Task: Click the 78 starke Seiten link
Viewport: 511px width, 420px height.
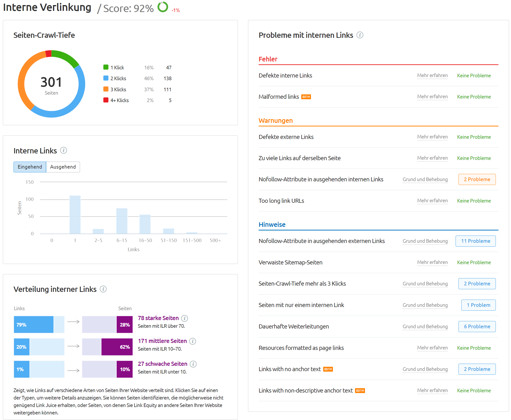Action: point(158,318)
